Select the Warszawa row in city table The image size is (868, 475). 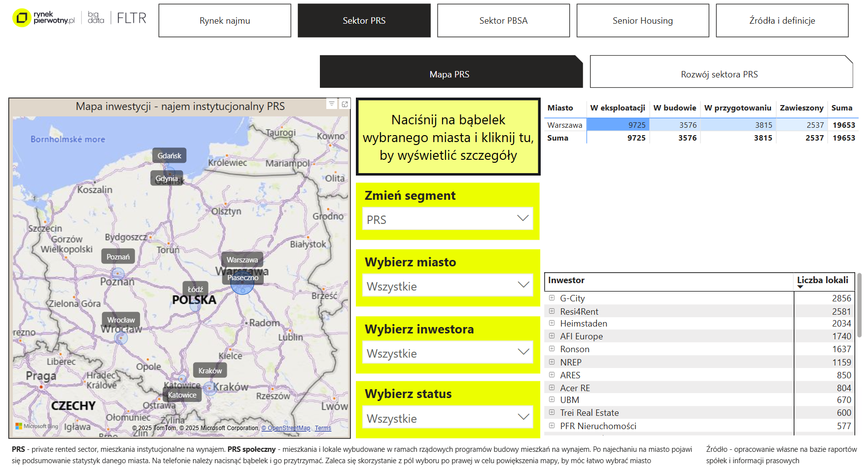click(x=564, y=125)
